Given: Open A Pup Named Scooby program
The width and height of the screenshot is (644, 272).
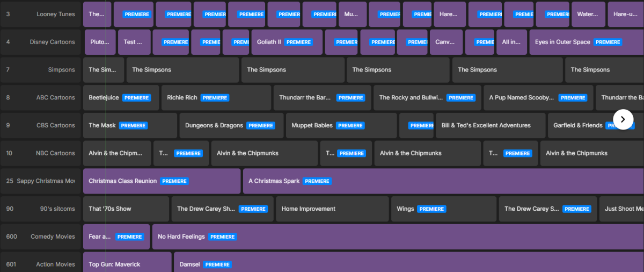Looking at the screenshot, I should 538,98.
